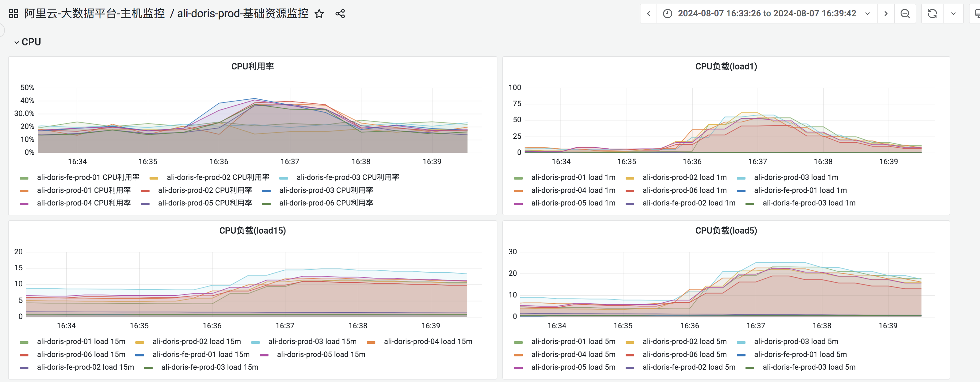Viewport: 980px width, 382px height.
Task: Select ali-doris-fe-prod-03 load 15m legend label
Action: coord(209,367)
